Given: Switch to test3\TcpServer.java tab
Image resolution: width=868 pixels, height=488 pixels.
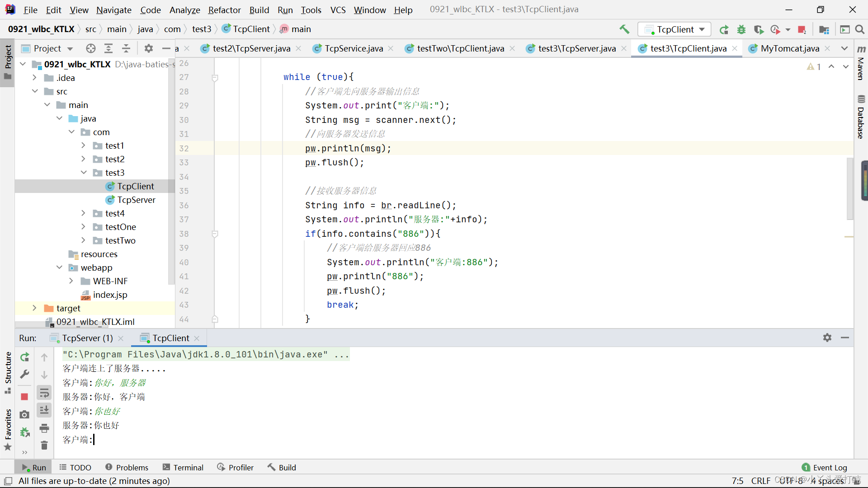Looking at the screenshot, I should pyautogui.click(x=576, y=48).
